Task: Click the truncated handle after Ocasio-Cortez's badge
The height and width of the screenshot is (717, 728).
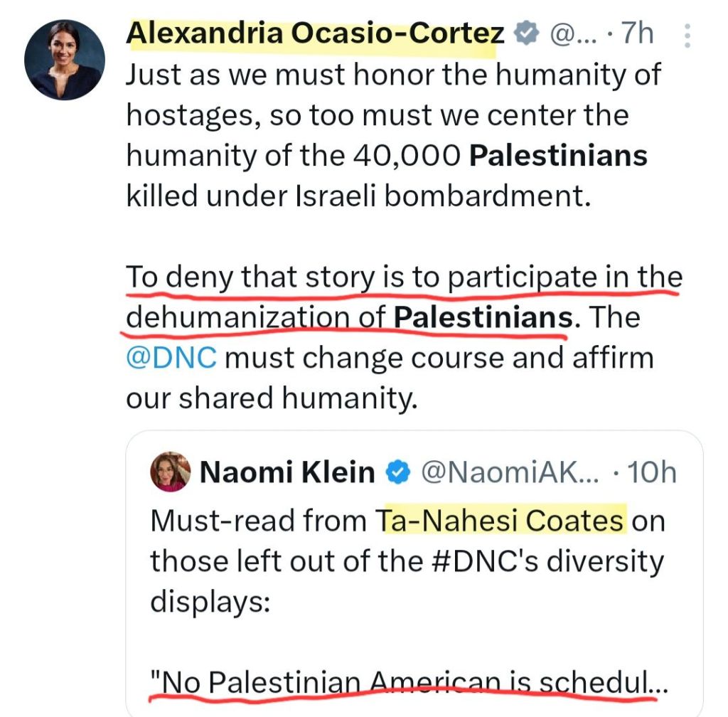Action: (567, 34)
